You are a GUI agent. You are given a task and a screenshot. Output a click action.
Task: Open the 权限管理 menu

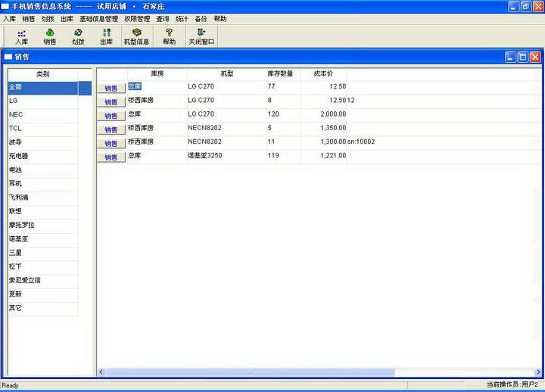click(137, 19)
